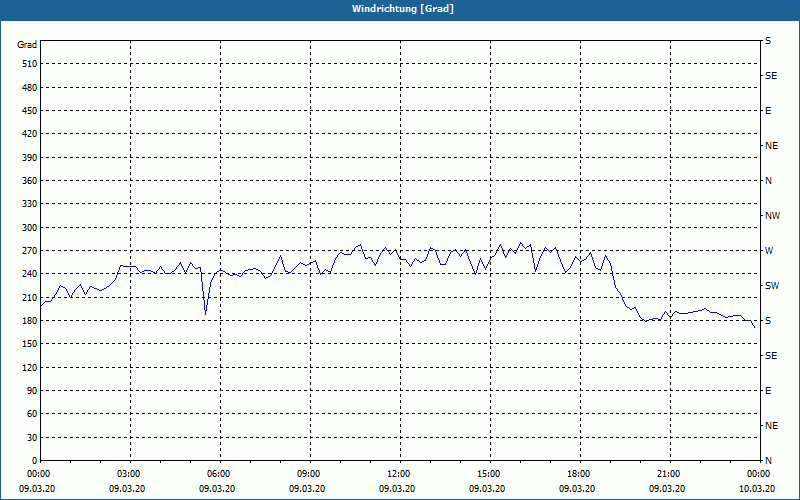
Task: Select the 21:00 time label
Action: click(x=670, y=474)
